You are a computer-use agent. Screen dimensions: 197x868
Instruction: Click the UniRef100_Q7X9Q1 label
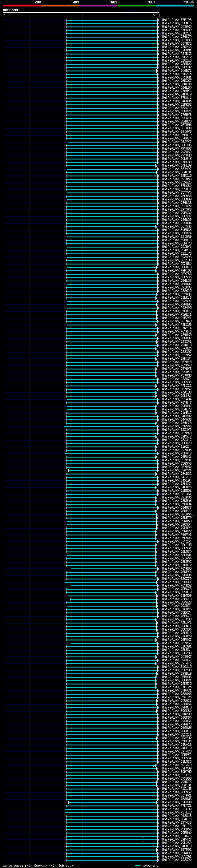(x=176, y=78)
